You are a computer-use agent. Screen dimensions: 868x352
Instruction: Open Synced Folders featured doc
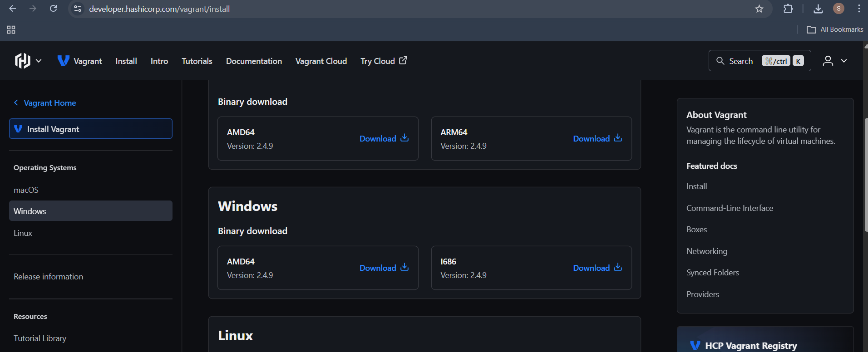(713, 273)
